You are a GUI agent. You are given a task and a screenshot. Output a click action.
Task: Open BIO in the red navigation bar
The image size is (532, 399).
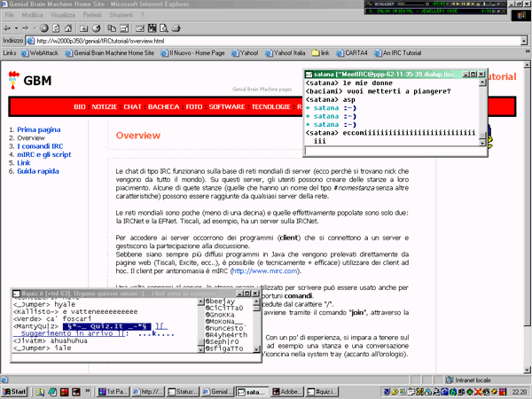pos(80,107)
